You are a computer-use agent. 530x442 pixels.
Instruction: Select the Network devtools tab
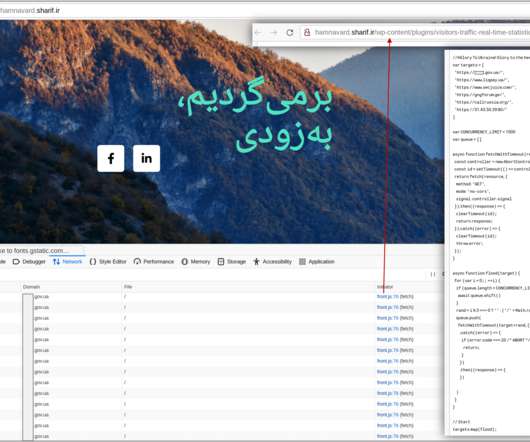click(x=67, y=262)
